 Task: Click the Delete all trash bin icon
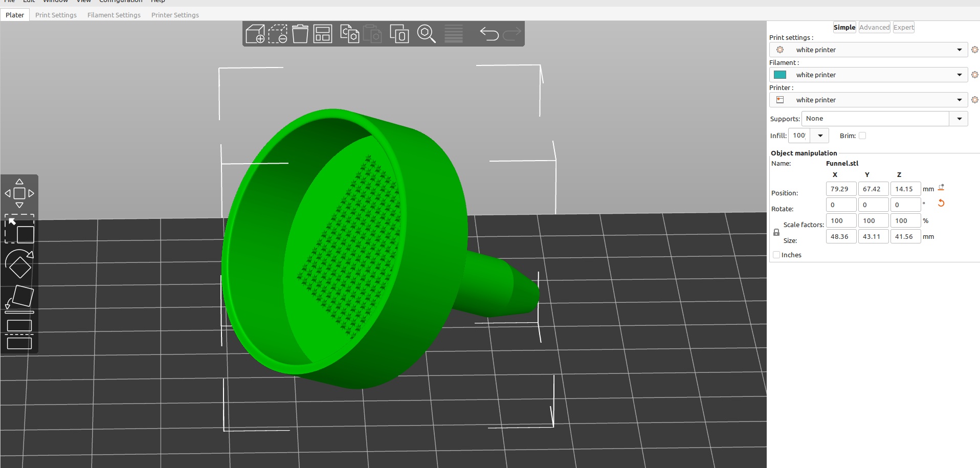[300, 34]
